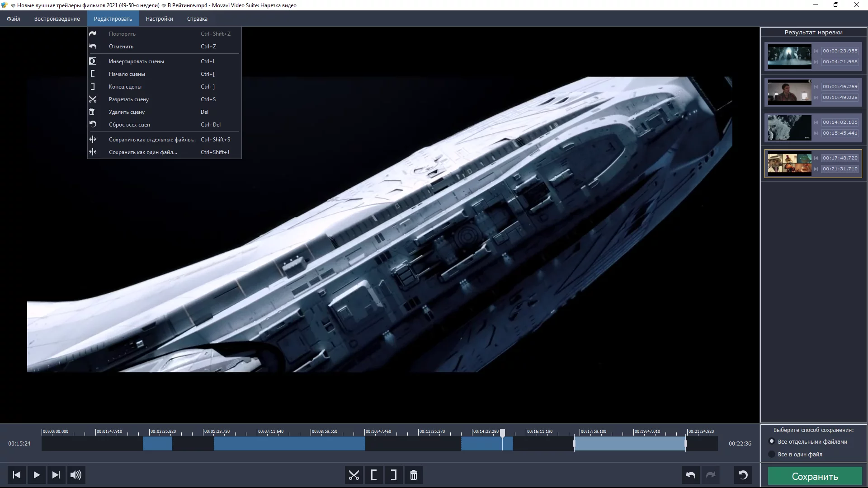Select the first clip thumbnail at 00:03:23.955
Image resolution: width=868 pixels, height=488 pixels.
pyautogui.click(x=789, y=56)
